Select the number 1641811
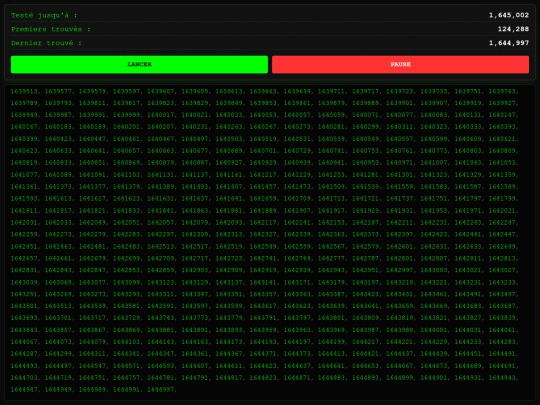Viewport: 540px width, 405px height. click(24, 210)
